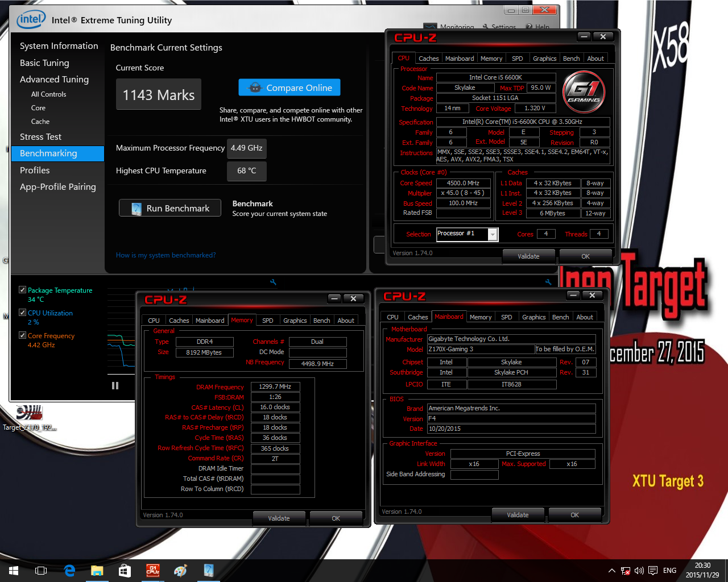This screenshot has width=728, height=582.
Task: Pause the XTU monitoring graph
Action: [x=115, y=385]
